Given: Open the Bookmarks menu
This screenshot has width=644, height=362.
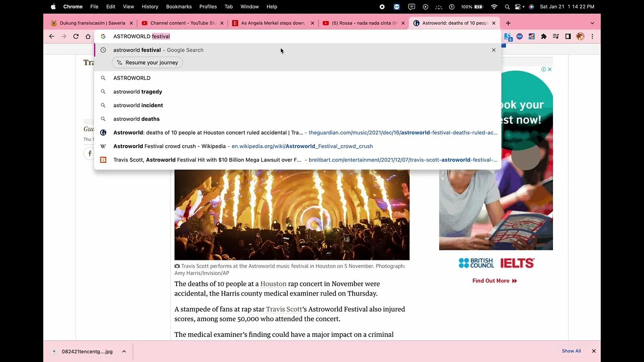Looking at the screenshot, I should (x=179, y=7).
